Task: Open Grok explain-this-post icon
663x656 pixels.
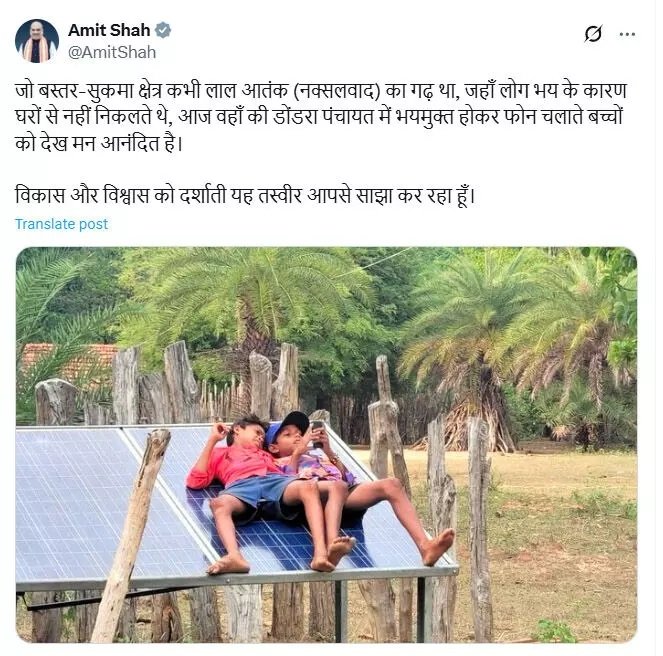Action: (593, 34)
